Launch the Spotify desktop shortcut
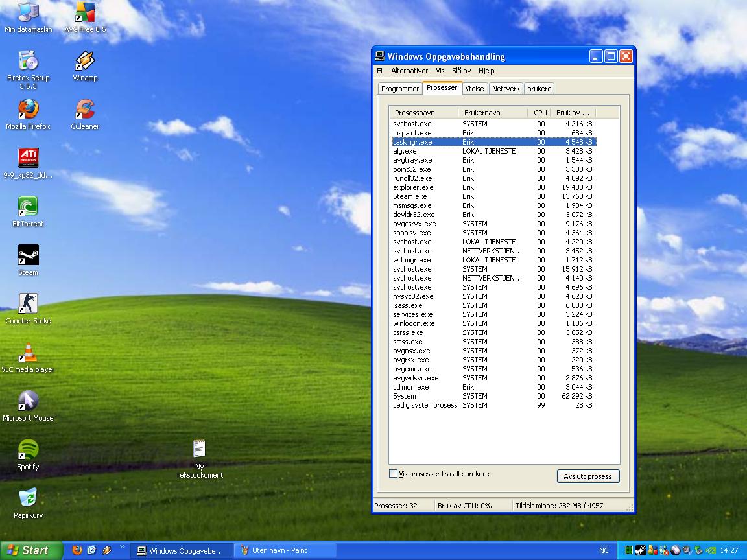This screenshot has width=747, height=560. click(x=28, y=454)
